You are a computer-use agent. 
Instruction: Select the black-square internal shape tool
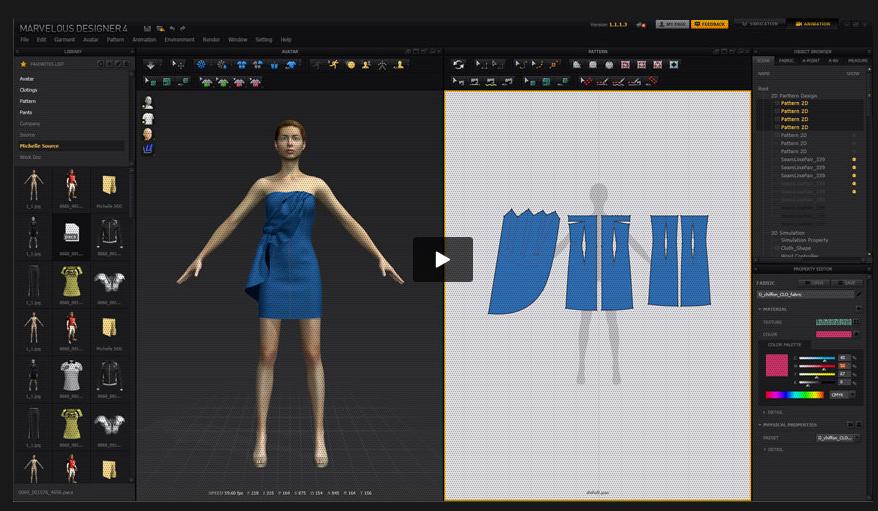(674, 65)
